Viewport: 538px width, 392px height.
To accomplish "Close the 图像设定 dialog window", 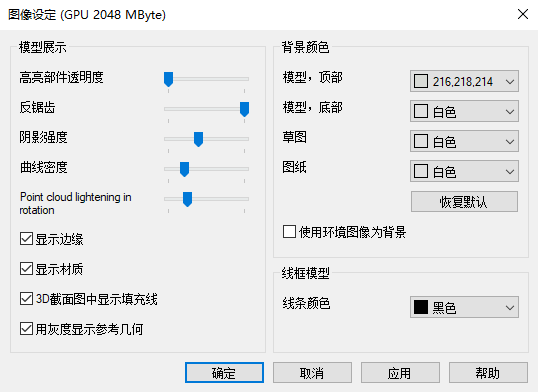I will [x=523, y=14].
